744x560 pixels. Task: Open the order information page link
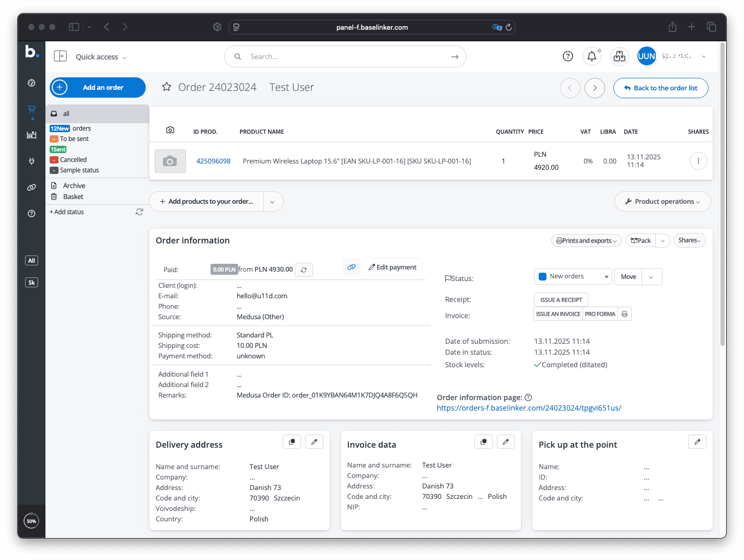529,408
